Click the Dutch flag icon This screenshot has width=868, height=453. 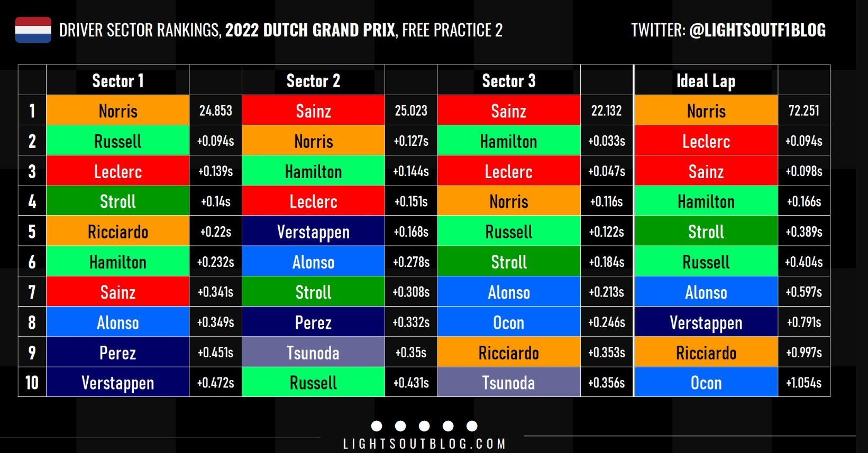[x=33, y=30]
